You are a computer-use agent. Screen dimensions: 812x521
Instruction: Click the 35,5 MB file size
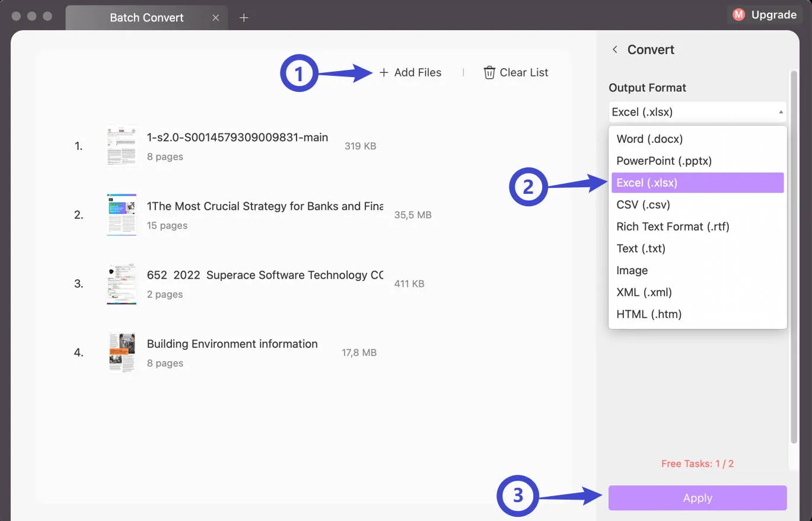click(x=413, y=215)
